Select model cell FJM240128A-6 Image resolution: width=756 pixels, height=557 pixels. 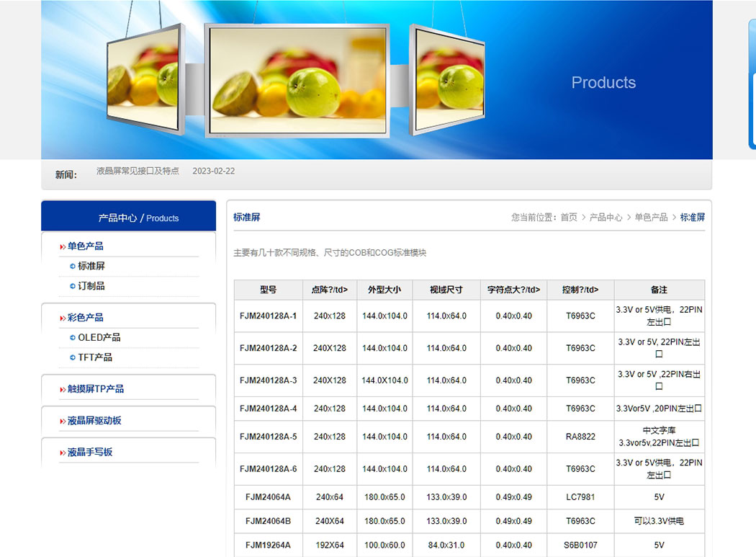268,468
